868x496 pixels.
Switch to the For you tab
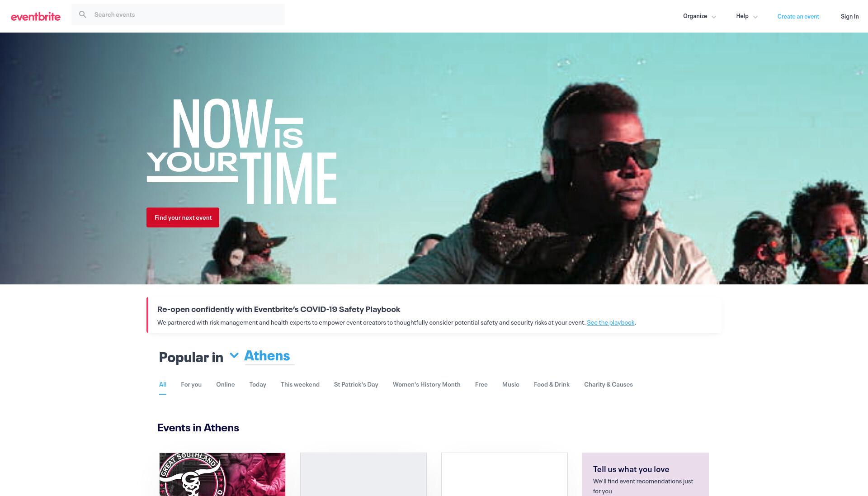[x=191, y=384]
